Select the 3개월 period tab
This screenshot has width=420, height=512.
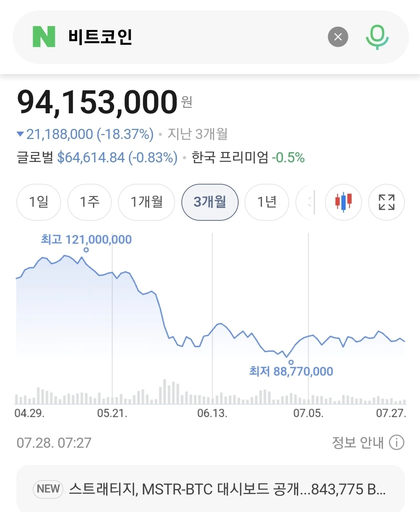[x=210, y=202]
